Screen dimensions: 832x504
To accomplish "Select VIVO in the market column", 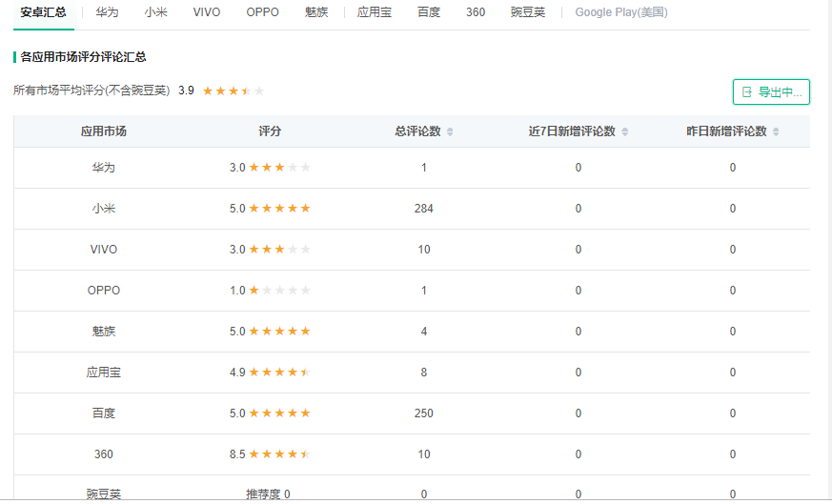I will coord(104,250).
